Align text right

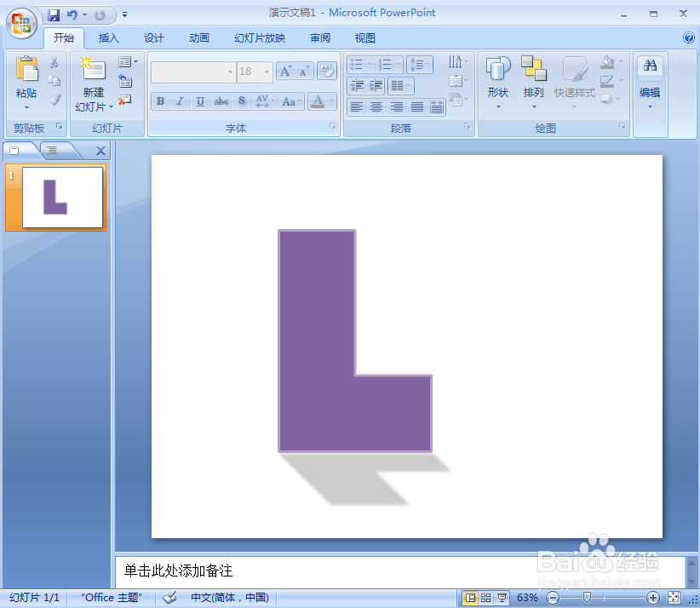click(x=397, y=107)
